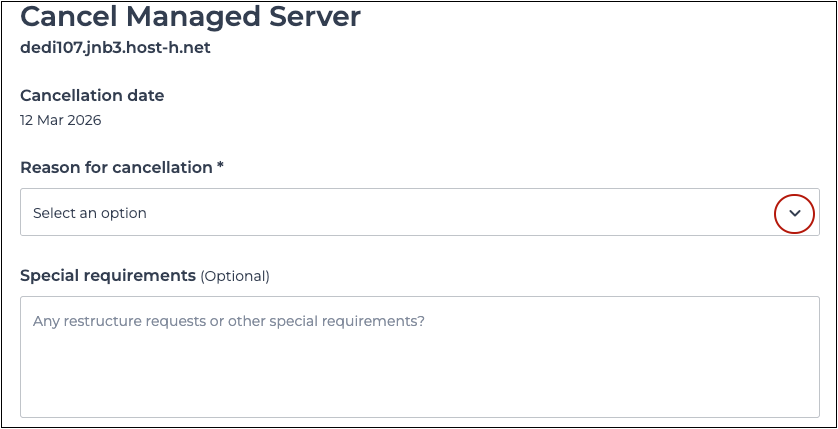This screenshot has width=838, height=429.
Task: Click the required asterisk beside Reason label
Action: pos(220,166)
